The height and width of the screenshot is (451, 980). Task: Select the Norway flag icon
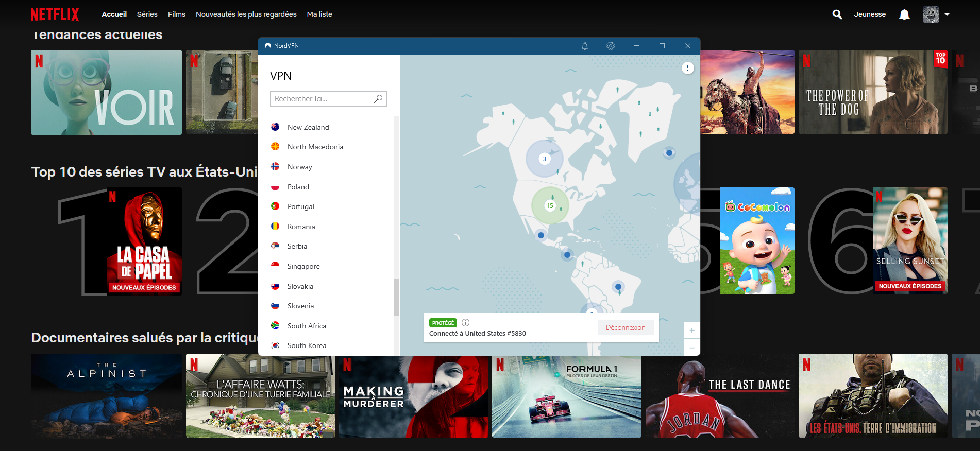click(275, 166)
